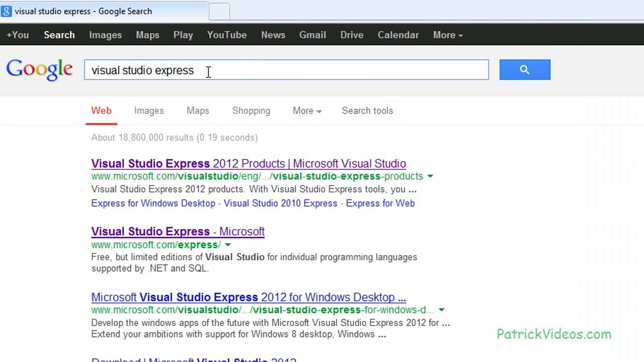Image resolution: width=644 pixels, height=362 pixels.
Task: Click the green URL ending in 'visual-studio-express-for-windows-d...'
Action: (262, 310)
